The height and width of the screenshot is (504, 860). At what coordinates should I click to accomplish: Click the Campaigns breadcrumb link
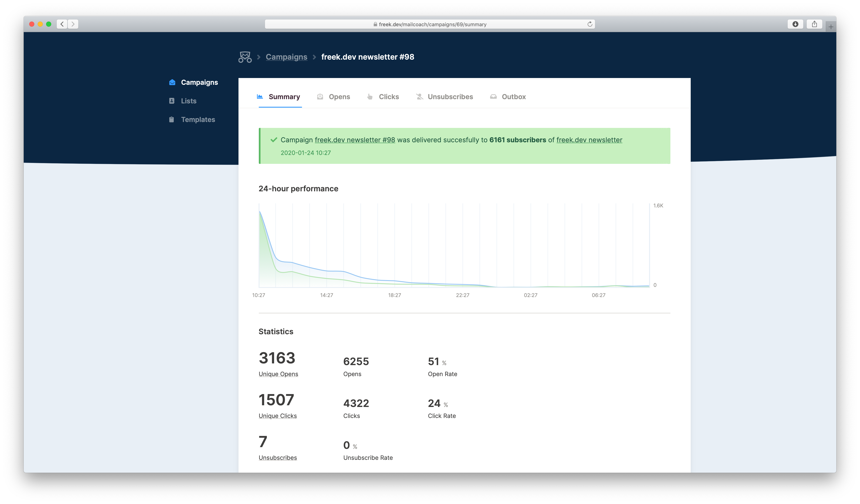(x=286, y=57)
